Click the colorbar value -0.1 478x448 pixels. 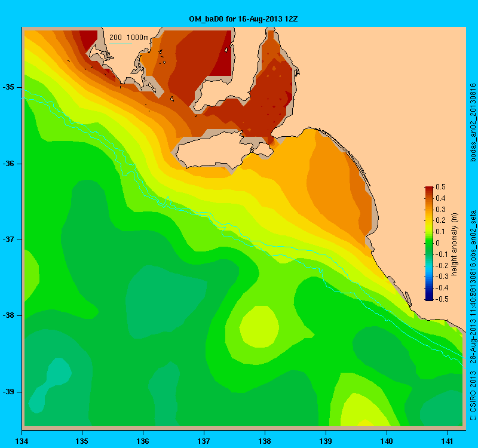pos(441,254)
